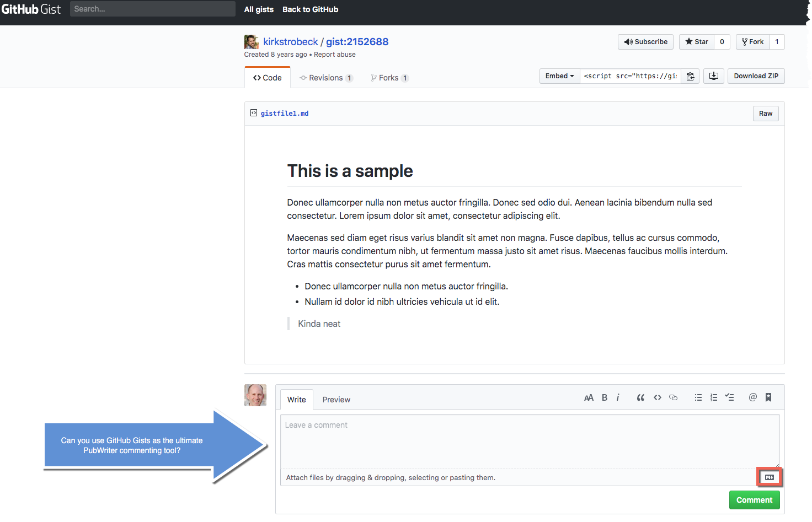Fork this gist

click(x=753, y=42)
